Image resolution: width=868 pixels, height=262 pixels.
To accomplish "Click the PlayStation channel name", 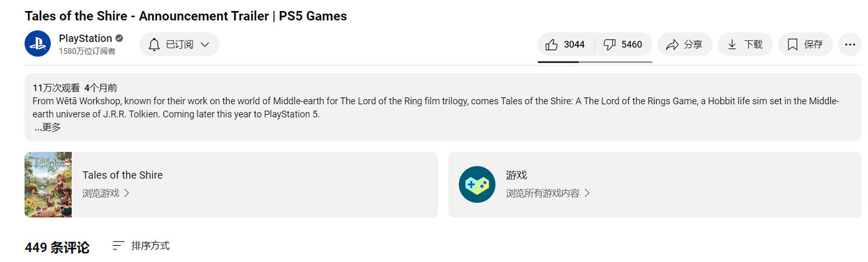I will click(x=85, y=38).
